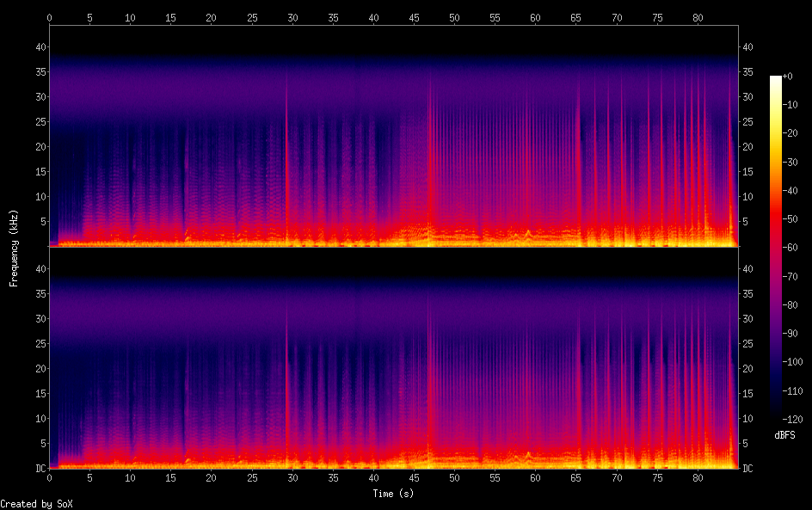Click the lower channel spectrogram plot
This screenshot has width=812, height=510.
click(394, 358)
